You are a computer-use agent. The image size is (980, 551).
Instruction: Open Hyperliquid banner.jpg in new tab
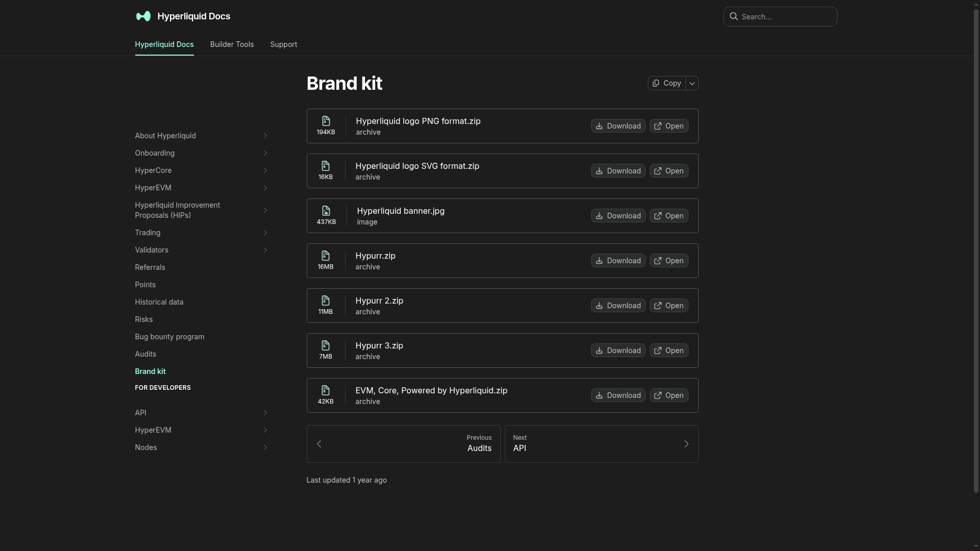click(669, 216)
